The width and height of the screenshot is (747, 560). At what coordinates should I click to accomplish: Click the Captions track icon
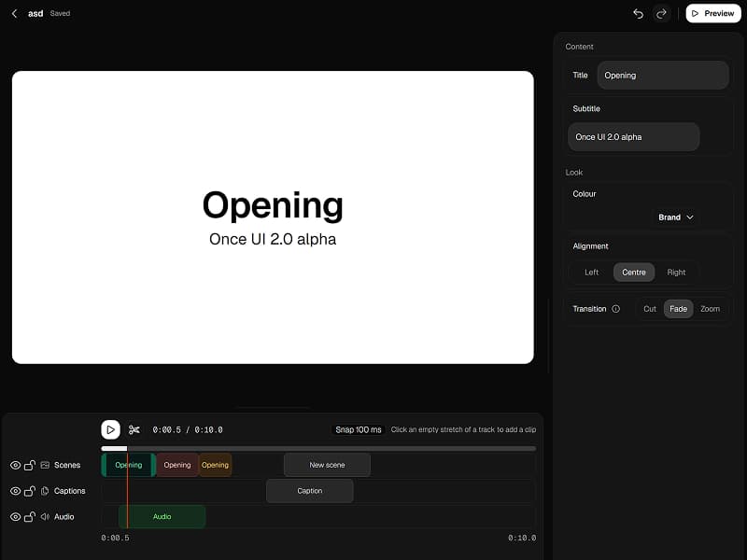coord(45,491)
